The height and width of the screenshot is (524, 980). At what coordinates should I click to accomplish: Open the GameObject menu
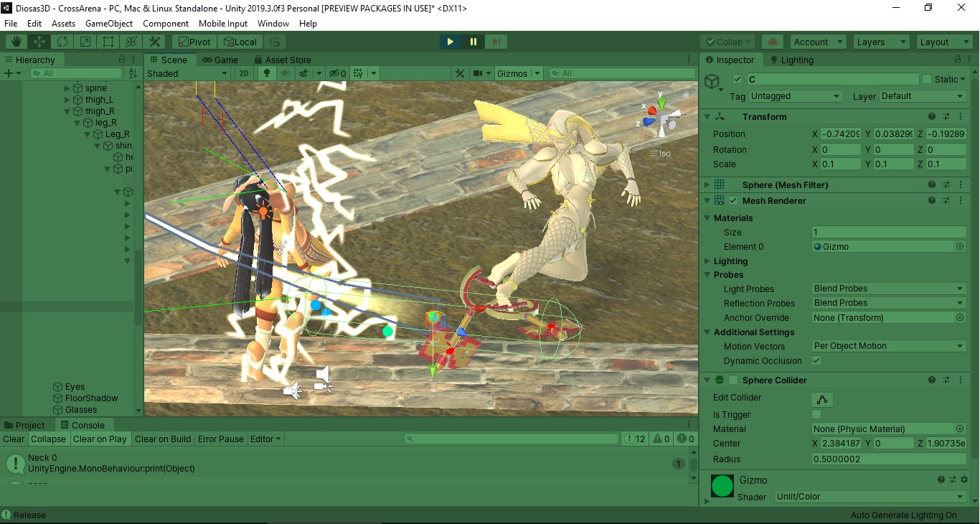tap(109, 24)
